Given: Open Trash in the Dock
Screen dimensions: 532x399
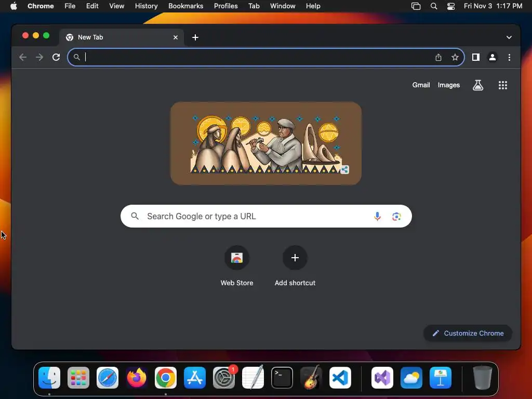Looking at the screenshot, I should point(482,378).
